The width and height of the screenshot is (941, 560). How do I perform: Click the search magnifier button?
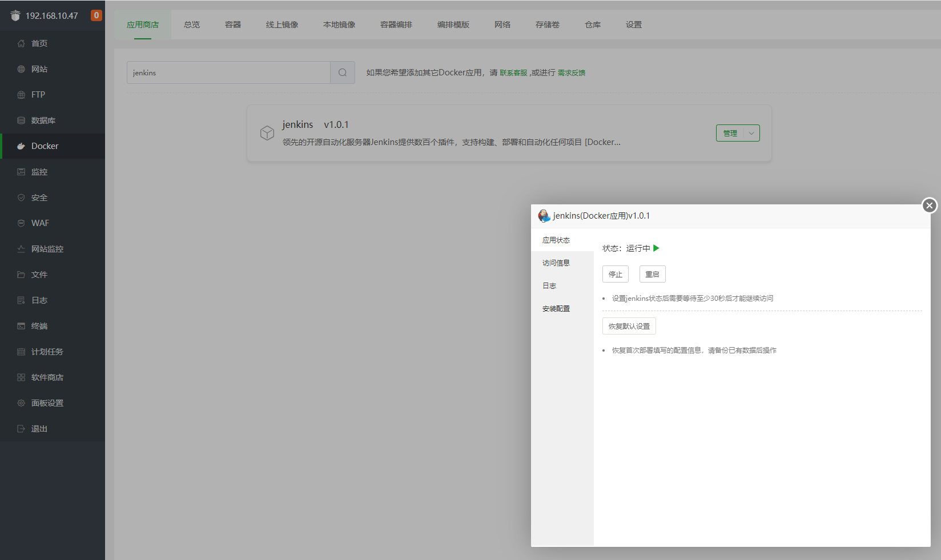343,72
